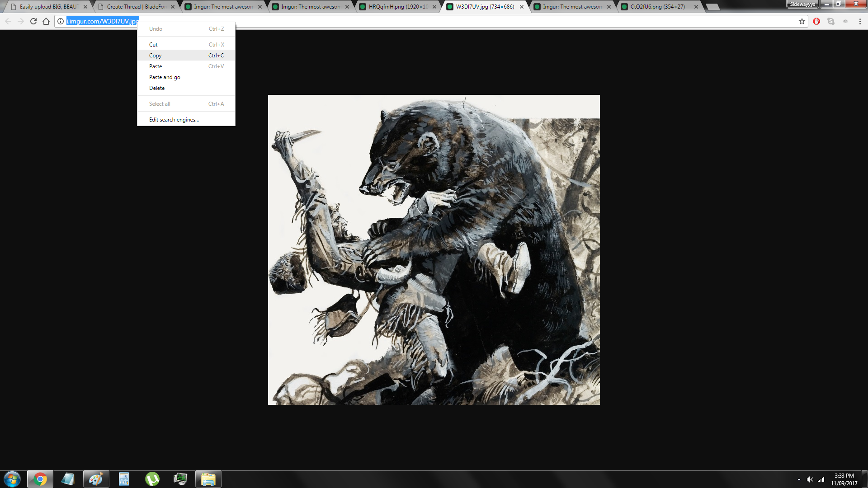Open the Paint icon in taskbar
The height and width of the screenshot is (488, 868).
[96, 479]
